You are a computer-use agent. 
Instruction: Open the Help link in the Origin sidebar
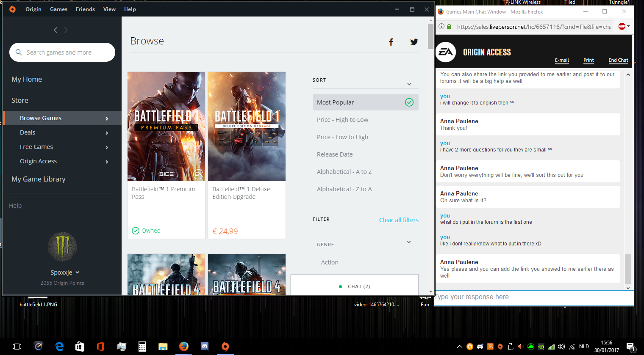(15, 206)
